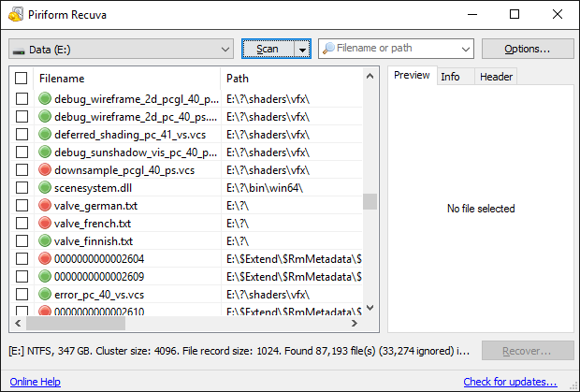This screenshot has width=580, height=392.
Task: Click the Recuva app icon in title bar
Action: click(x=16, y=14)
